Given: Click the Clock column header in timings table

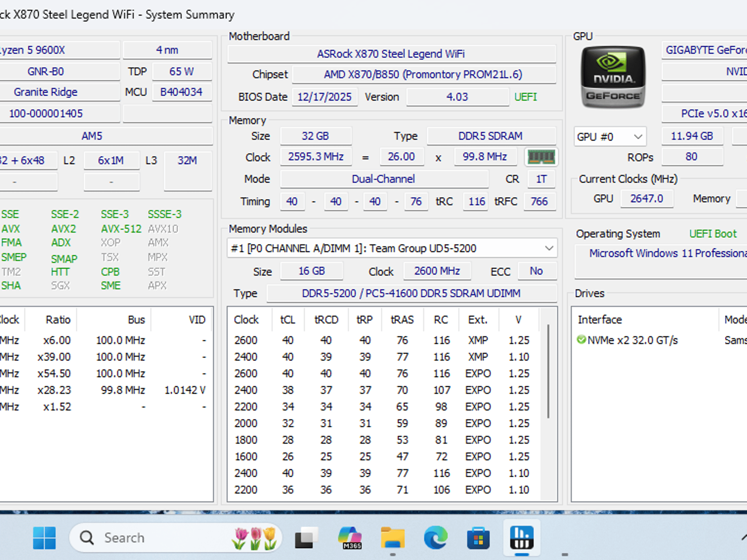Looking at the screenshot, I should coord(246,320).
